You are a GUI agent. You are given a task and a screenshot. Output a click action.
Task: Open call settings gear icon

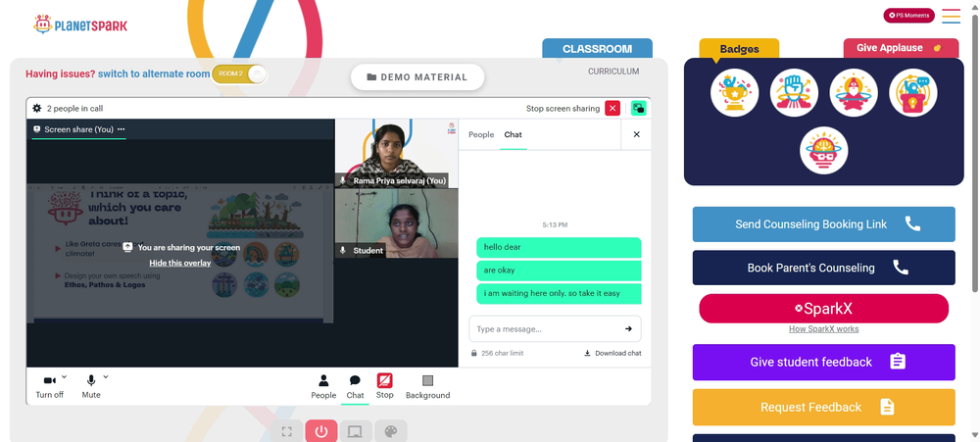pos(37,108)
